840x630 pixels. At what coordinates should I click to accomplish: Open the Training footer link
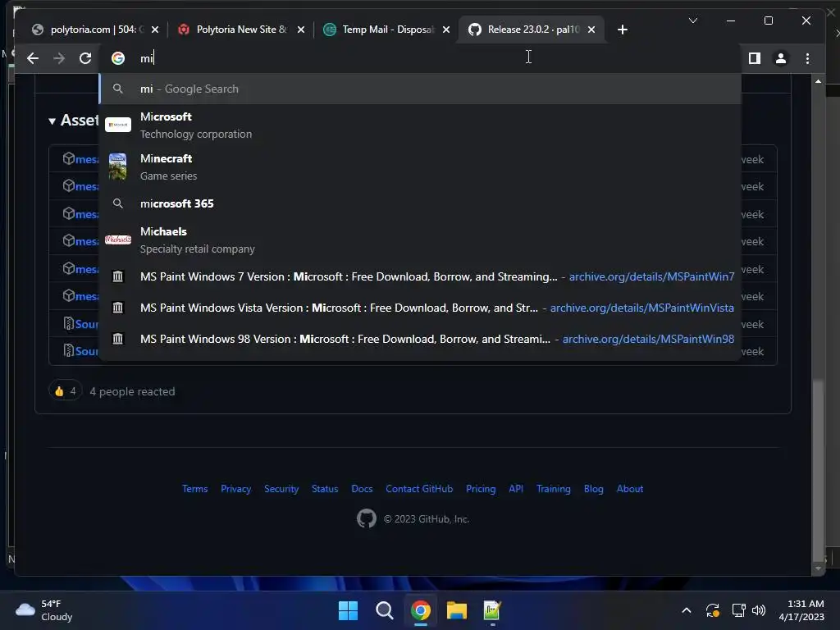(x=554, y=489)
